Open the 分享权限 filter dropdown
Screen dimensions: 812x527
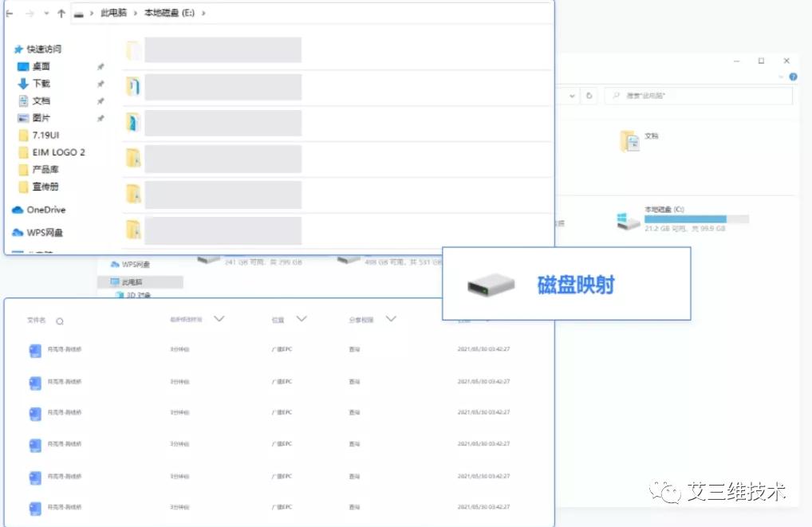click(391, 318)
